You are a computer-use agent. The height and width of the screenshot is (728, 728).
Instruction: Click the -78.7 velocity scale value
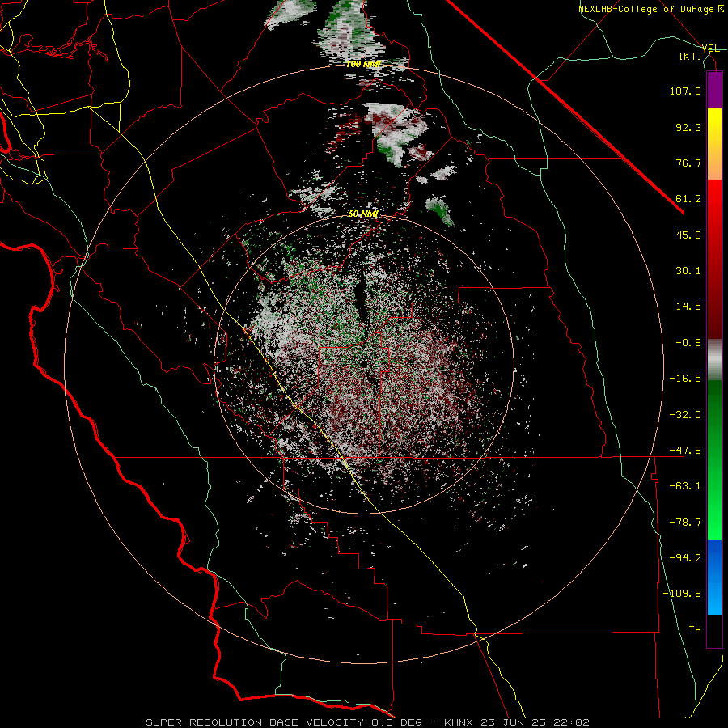tap(685, 523)
